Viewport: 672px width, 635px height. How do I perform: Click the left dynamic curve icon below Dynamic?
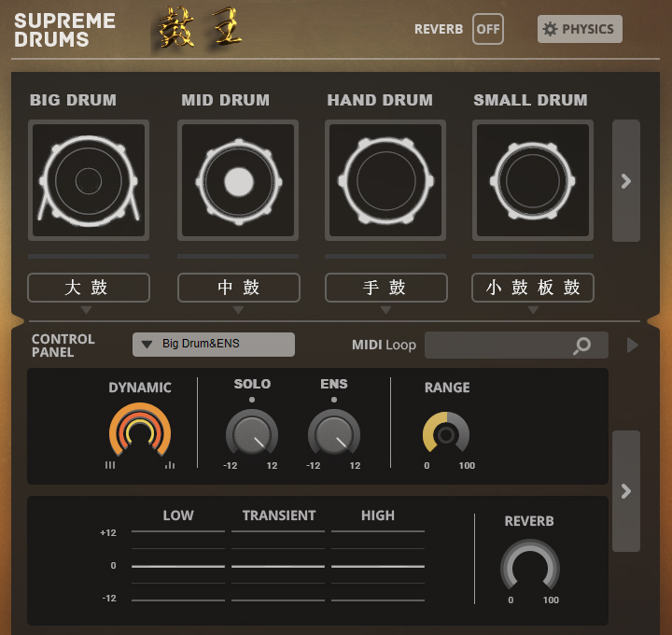point(110,465)
